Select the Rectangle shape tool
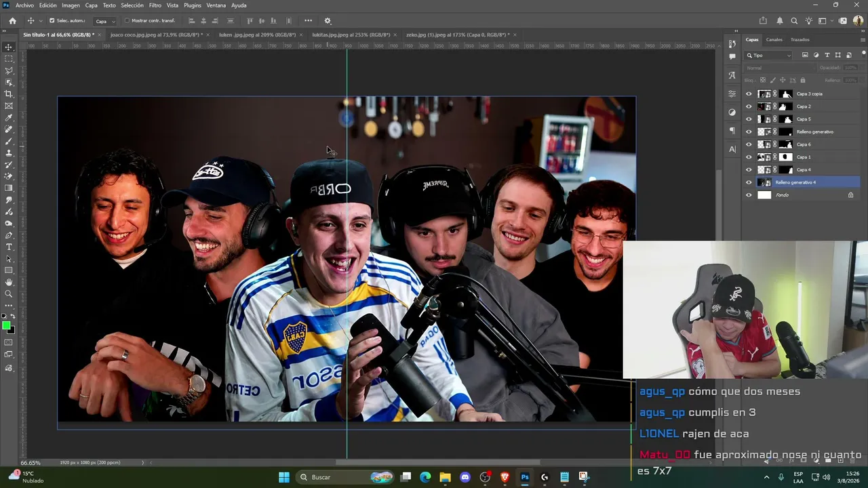868x488 pixels. pos(9,270)
